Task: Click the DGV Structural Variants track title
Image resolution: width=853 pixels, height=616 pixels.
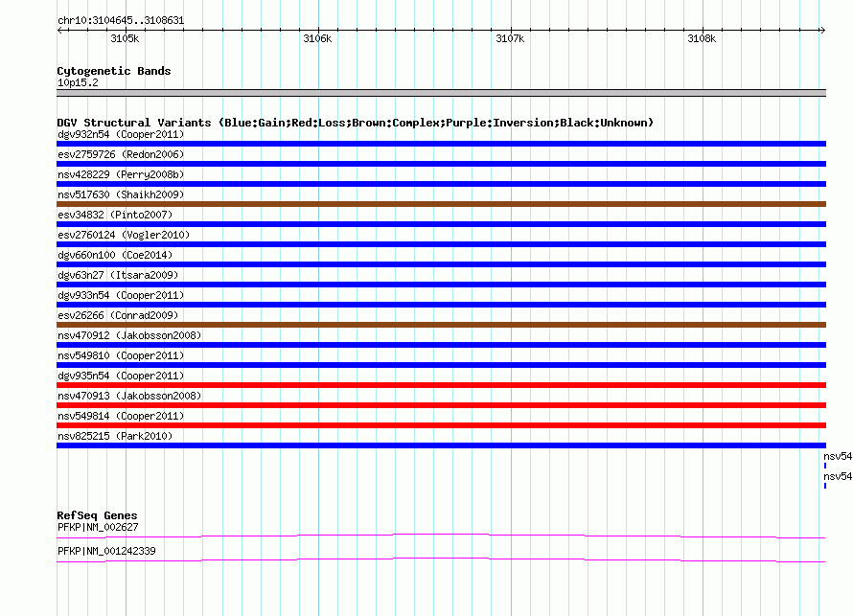Action: tap(355, 123)
